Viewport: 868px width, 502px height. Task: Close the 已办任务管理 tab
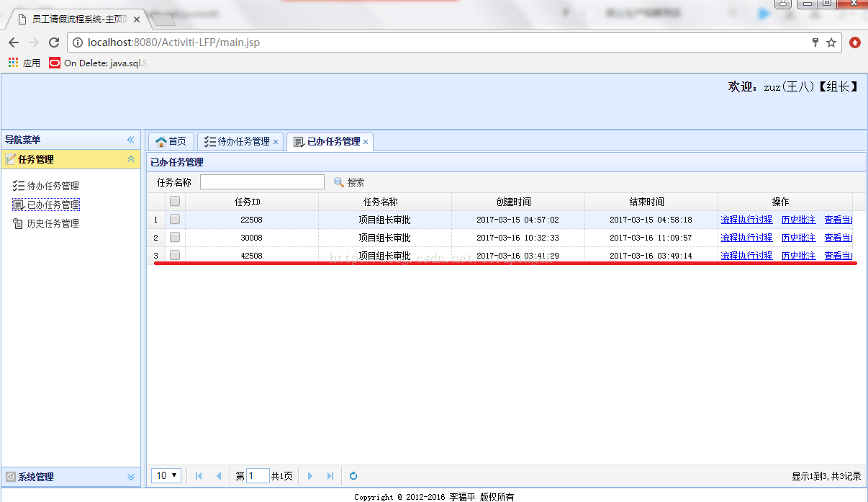(366, 142)
